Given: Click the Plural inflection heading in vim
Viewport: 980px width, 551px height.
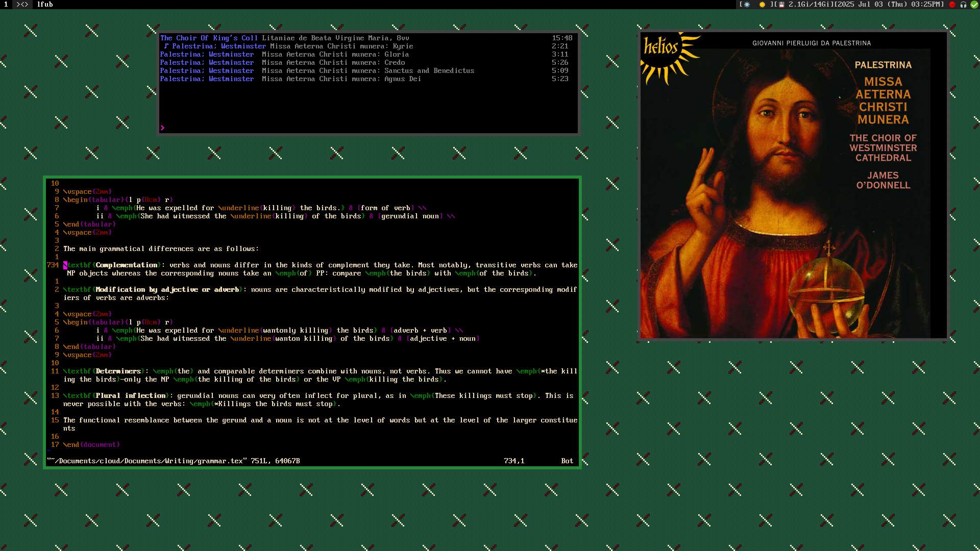Looking at the screenshot, I should coord(131,395).
